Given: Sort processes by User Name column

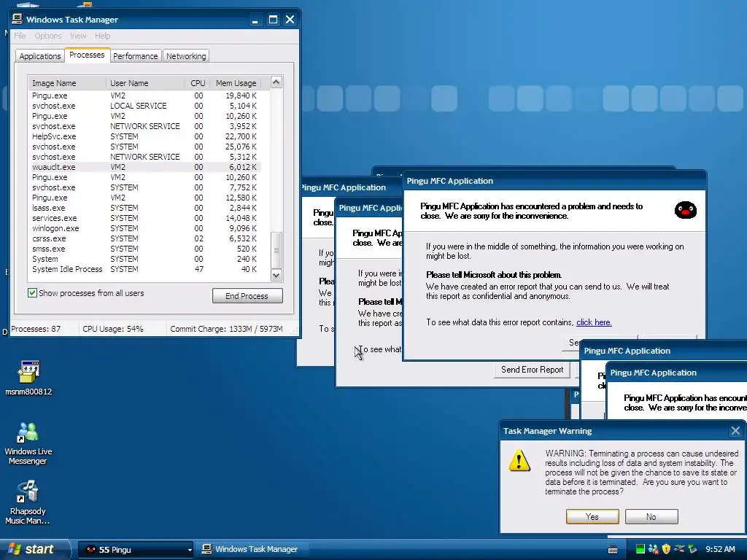Looking at the screenshot, I should coord(145,83).
